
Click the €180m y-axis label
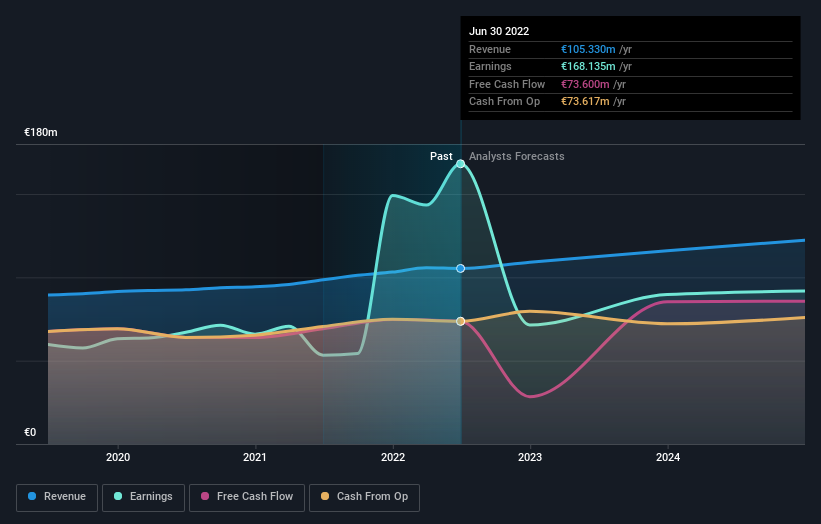click(x=41, y=132)
